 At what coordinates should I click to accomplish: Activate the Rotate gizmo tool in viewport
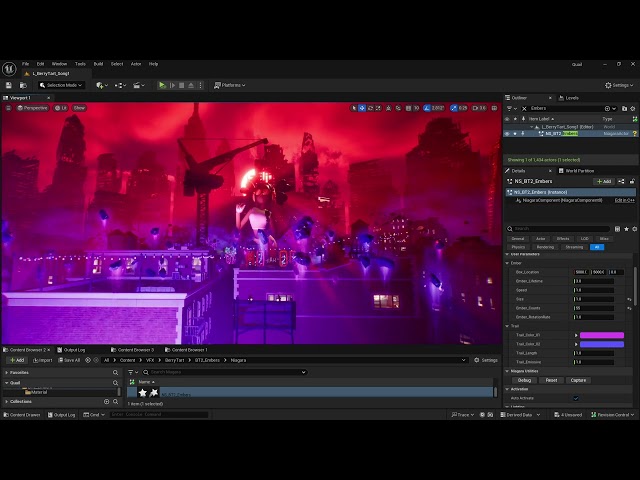(x=370, y=108)
